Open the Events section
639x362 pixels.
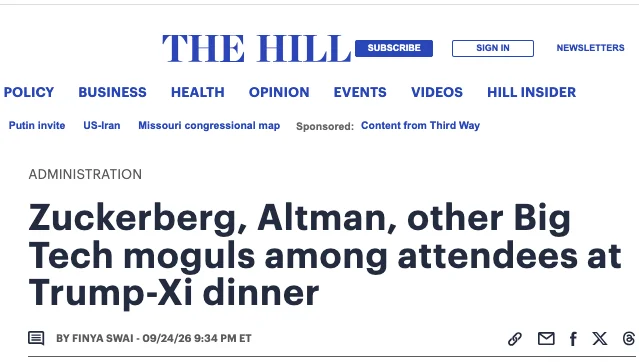[x=360, y=92]
